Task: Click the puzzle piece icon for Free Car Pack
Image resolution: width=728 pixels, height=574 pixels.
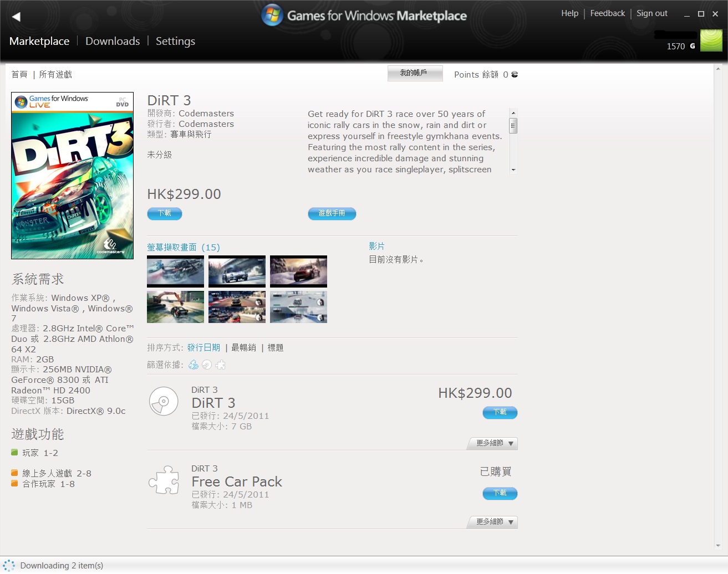Action: [164, 480]
